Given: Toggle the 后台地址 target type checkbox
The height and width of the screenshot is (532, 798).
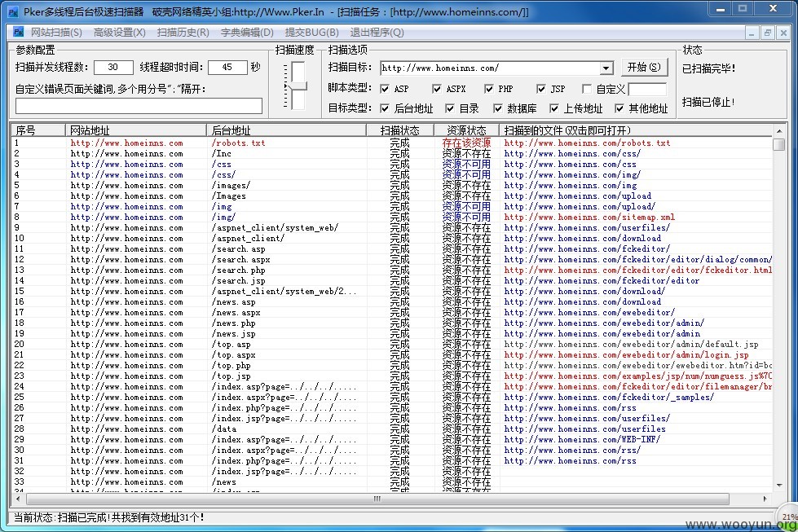Looking at the screenshot, I should coord(385,108).
